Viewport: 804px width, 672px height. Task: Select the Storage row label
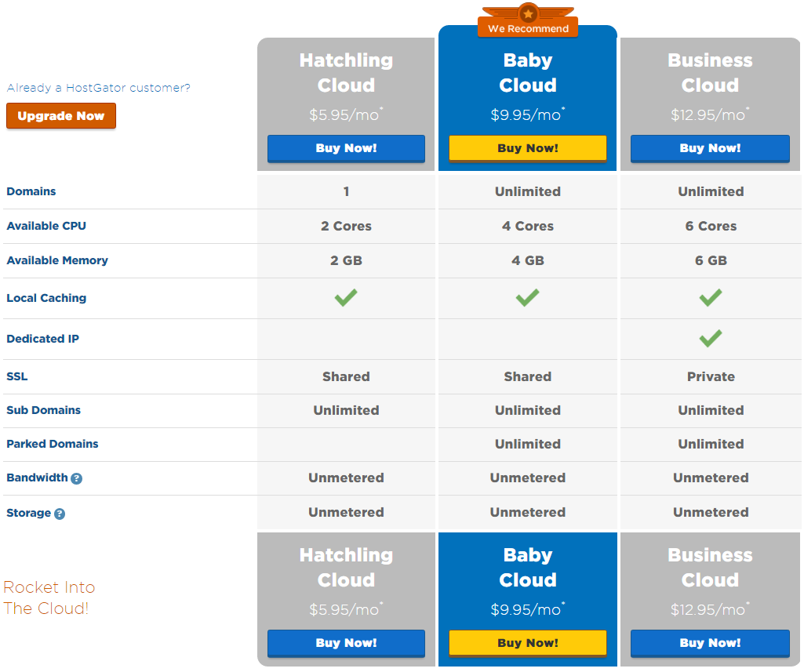click(29, 513)
